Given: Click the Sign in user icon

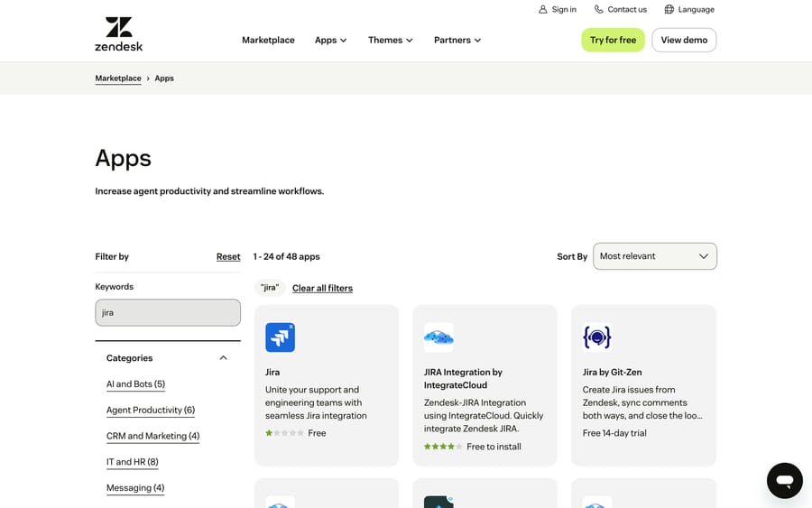Looking at the screenshot, I should [543, 9].
